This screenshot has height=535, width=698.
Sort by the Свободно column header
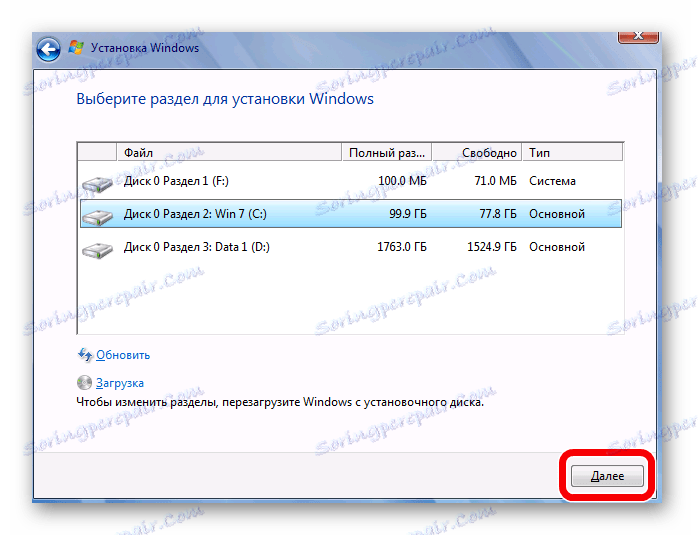coord(477,152)
